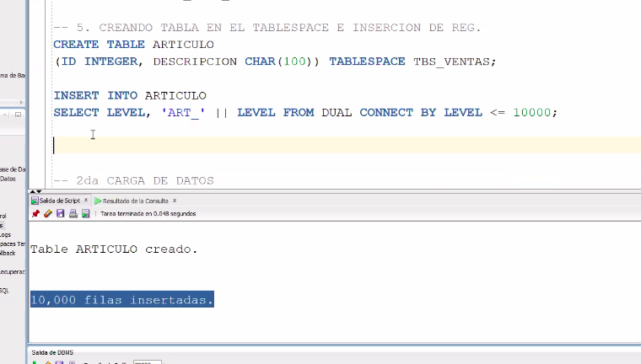
Task: Click the '10,000 filas insertadas.' highlighted output line
Action: (122, 300)
